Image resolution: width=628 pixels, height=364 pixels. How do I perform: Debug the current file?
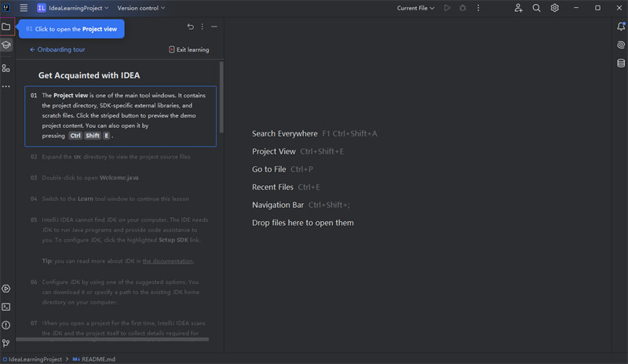462,8
